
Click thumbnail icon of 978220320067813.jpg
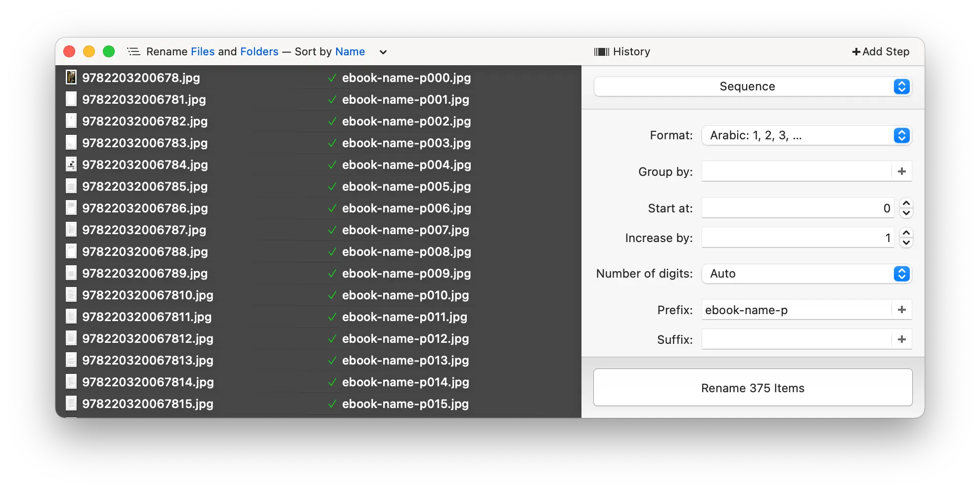71,360
